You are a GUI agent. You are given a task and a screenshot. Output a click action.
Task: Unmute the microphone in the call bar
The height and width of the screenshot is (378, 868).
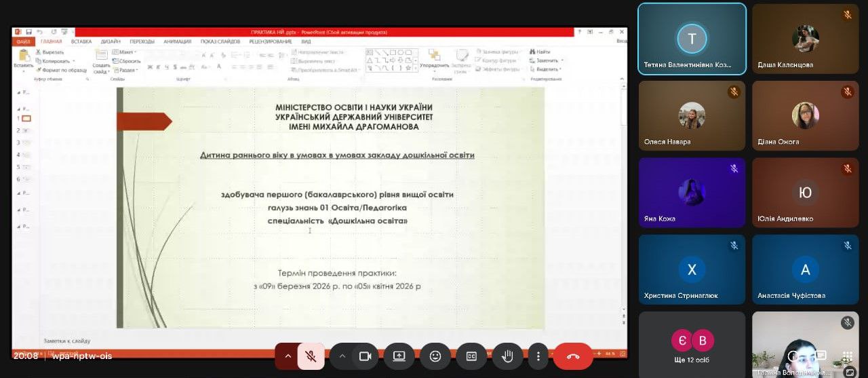(x=311, y=356)
